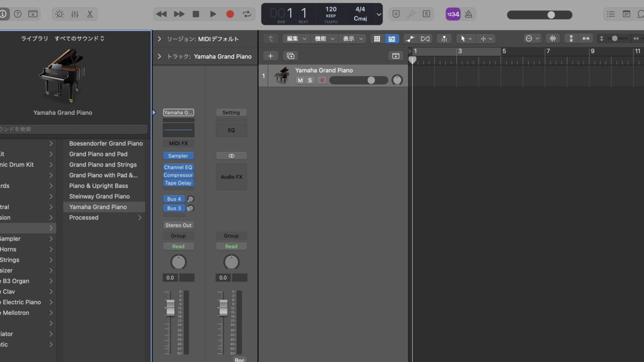Open the Note Pads icon
The width and height of the screenshot is (644, 362).
coord(626,14)
